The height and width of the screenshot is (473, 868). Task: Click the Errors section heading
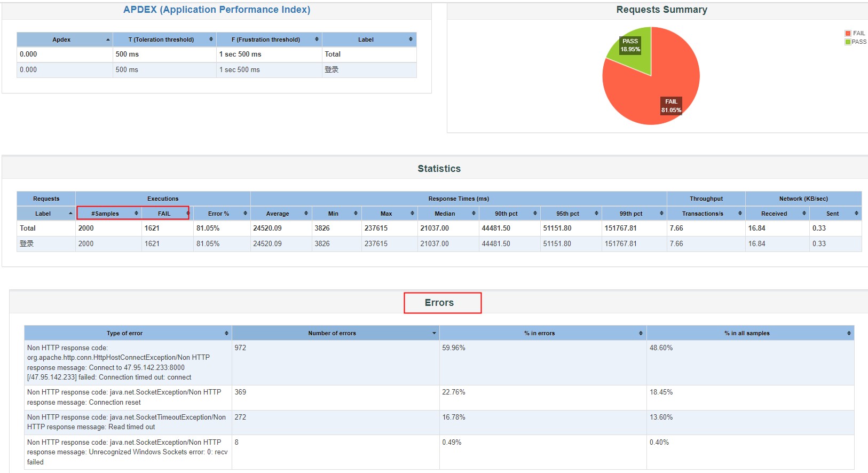point(439,303)
